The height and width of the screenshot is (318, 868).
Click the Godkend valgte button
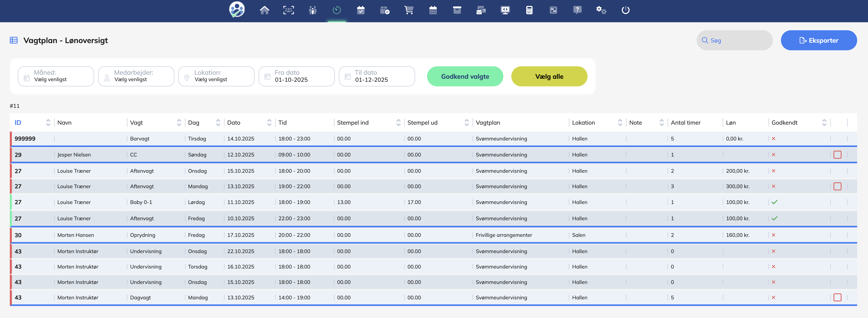(x=465, y=76)
